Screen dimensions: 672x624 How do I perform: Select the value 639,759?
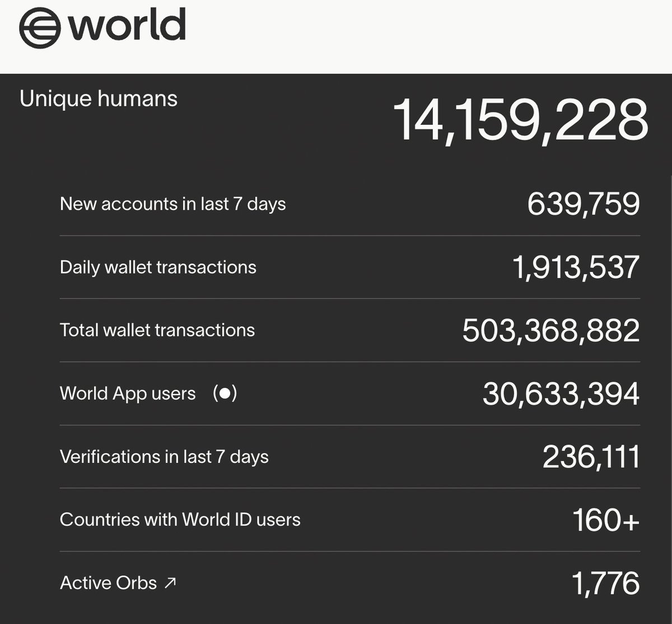point(583,204)
